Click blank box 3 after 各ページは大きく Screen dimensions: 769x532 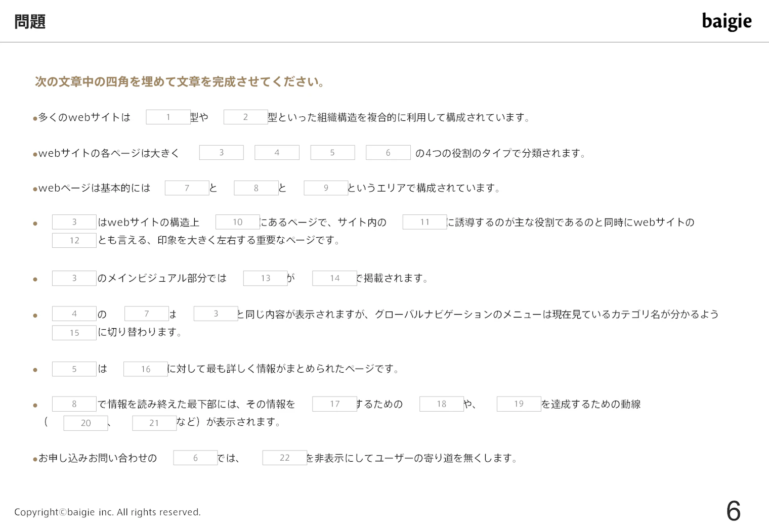pos(221,153)
